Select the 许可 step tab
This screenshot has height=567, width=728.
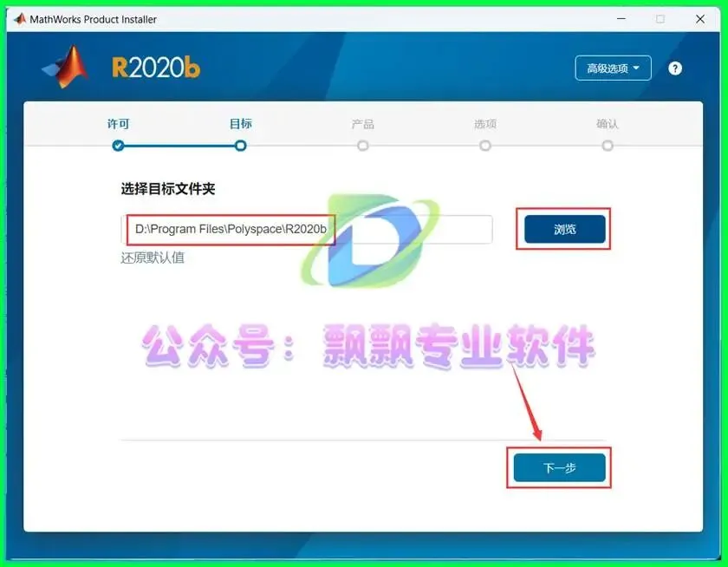point(118,124)
